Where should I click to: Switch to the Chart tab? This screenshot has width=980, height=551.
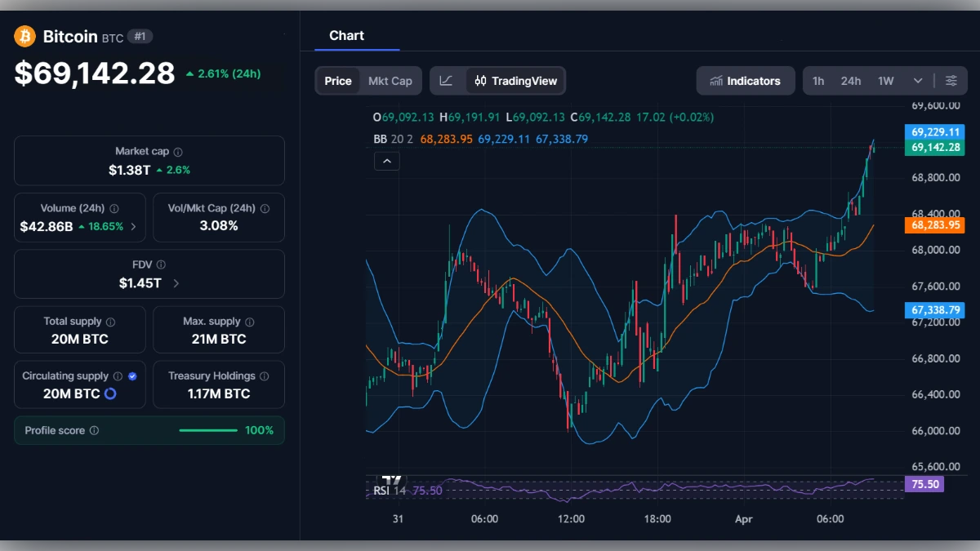coord(346,35)
